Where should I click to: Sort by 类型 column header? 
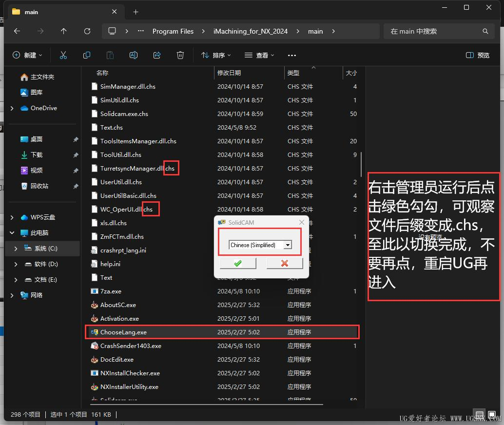[293, 73]
